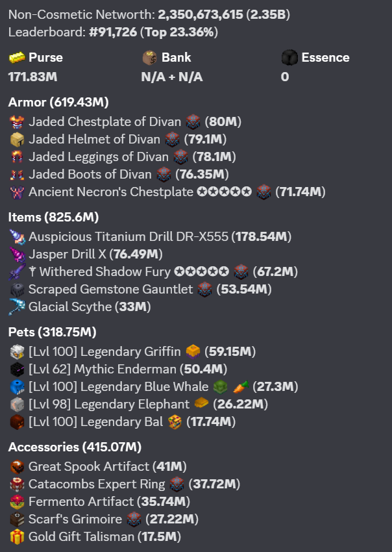Click the Jasper Drill X icon
Screen dimensions: 392x552
(x=17, y=254)
